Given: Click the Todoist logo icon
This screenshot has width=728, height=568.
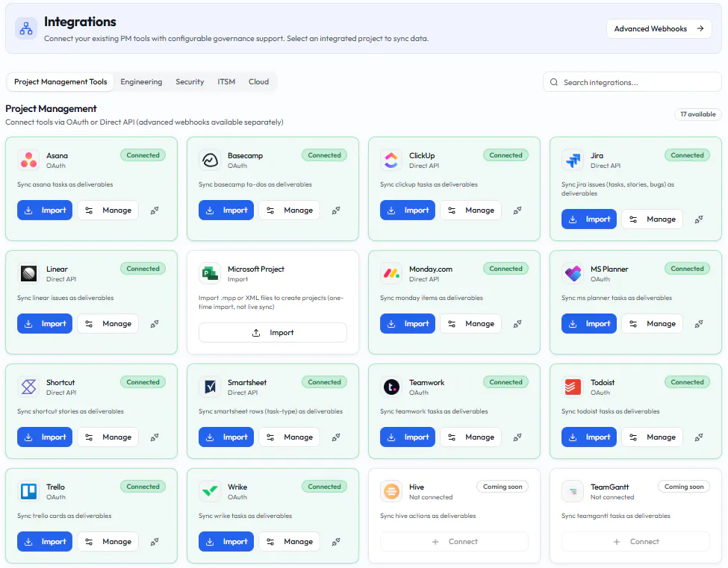Looking at the screenshot, I should (x=573, y=387).
